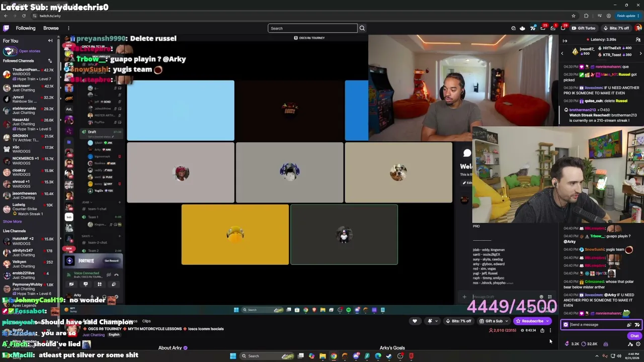Open the volume icon in system tray

coord(618,356)
